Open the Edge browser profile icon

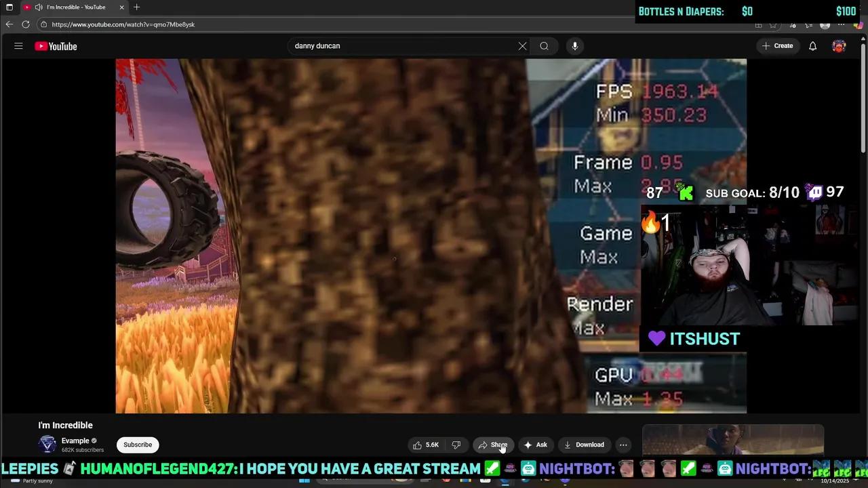[x=825, y=25]
